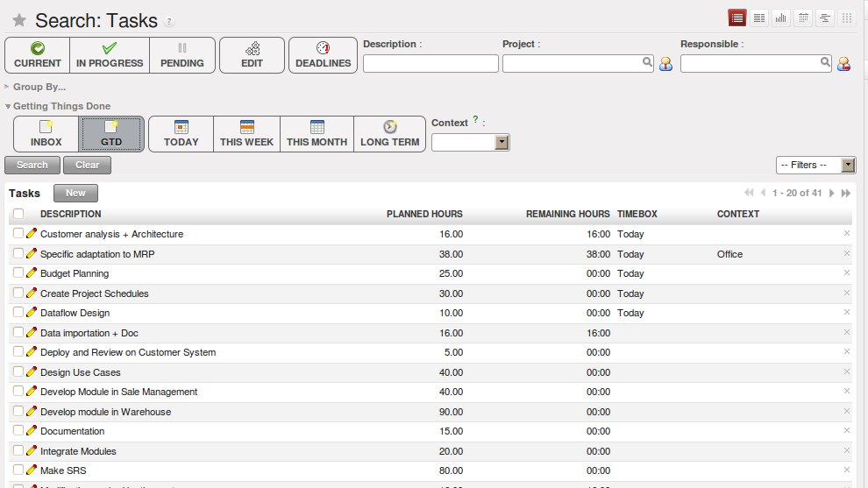Click New to create a task
This screenshot has width=868, height=488.
click(75, 193)
